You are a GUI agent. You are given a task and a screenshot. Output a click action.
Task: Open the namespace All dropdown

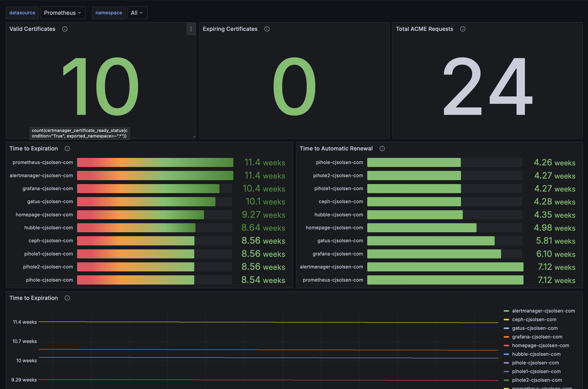[137, 13]
